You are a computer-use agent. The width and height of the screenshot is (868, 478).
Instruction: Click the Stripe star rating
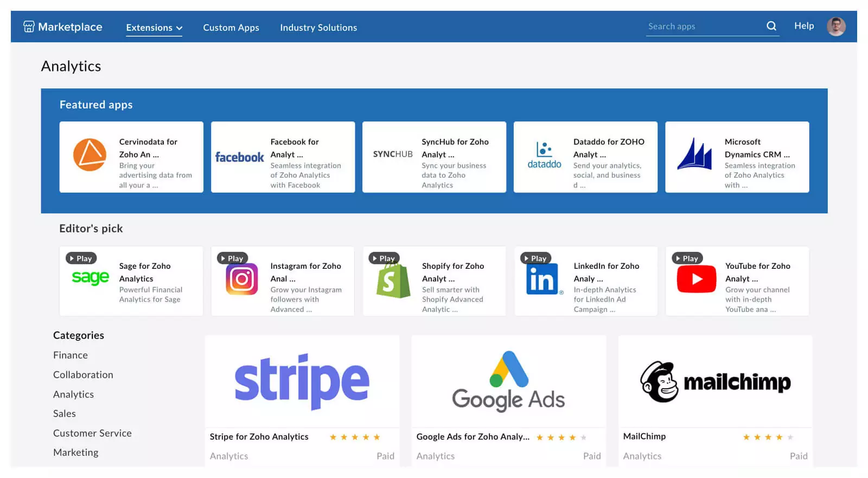(x=355, y=437)
